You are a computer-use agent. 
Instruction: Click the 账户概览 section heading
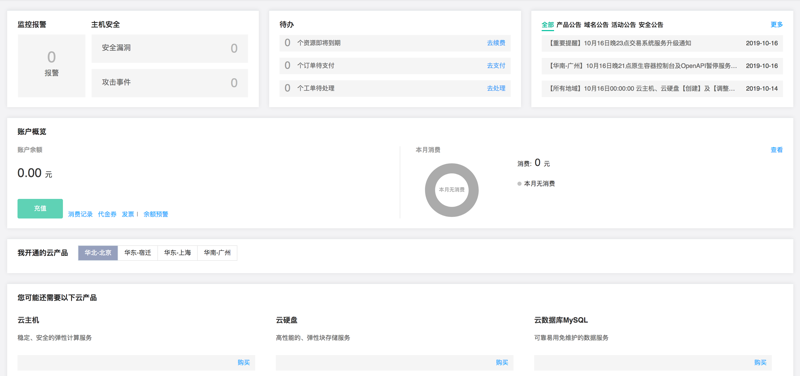point(32,132)
